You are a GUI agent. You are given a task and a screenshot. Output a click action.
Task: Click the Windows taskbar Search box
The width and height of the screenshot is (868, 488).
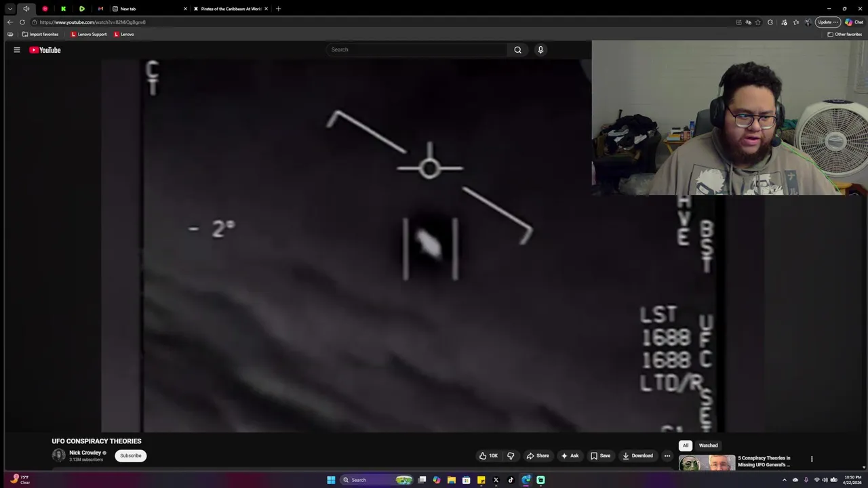coord(376,480)
